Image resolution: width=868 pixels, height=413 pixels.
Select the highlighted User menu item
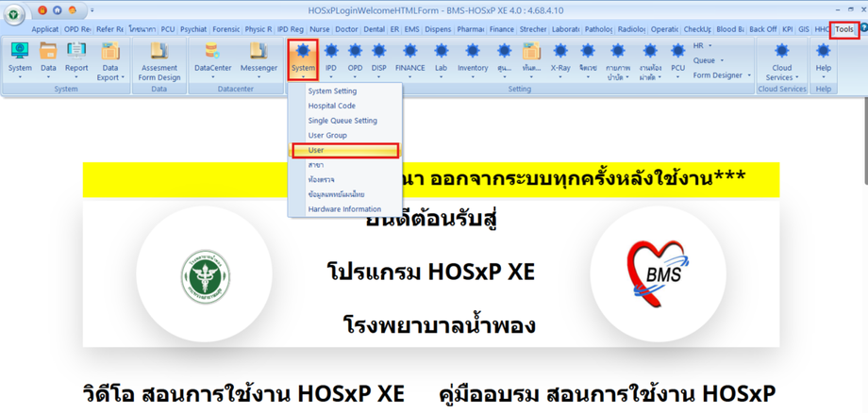(344, 150)
